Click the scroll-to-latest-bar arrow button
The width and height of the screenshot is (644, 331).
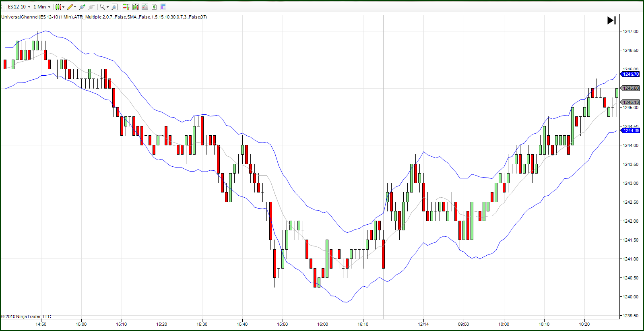(x=611, y=20)
